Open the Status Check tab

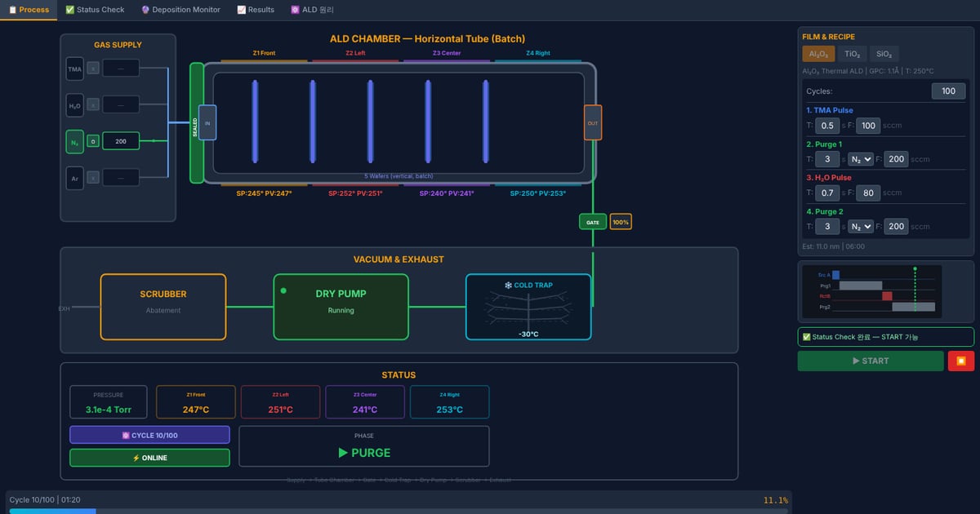click(x=95, y=10)
